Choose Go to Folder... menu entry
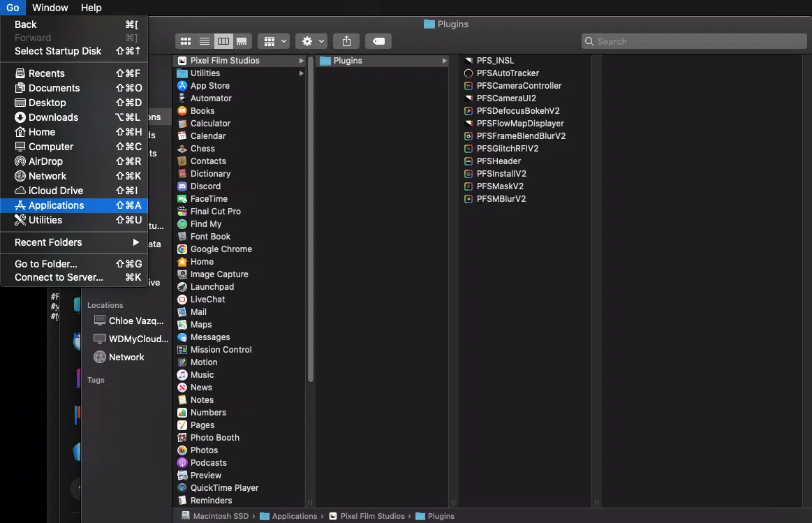Viewport: 812px width, 523px height. [x=75, y=264]
